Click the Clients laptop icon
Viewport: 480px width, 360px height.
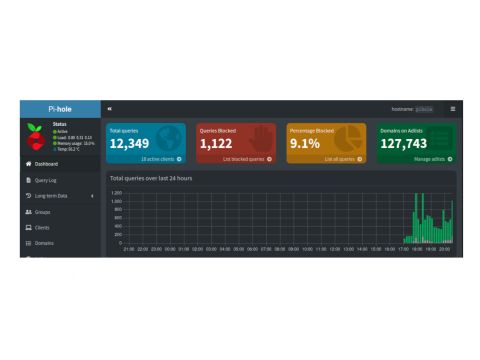click(29, 227)
